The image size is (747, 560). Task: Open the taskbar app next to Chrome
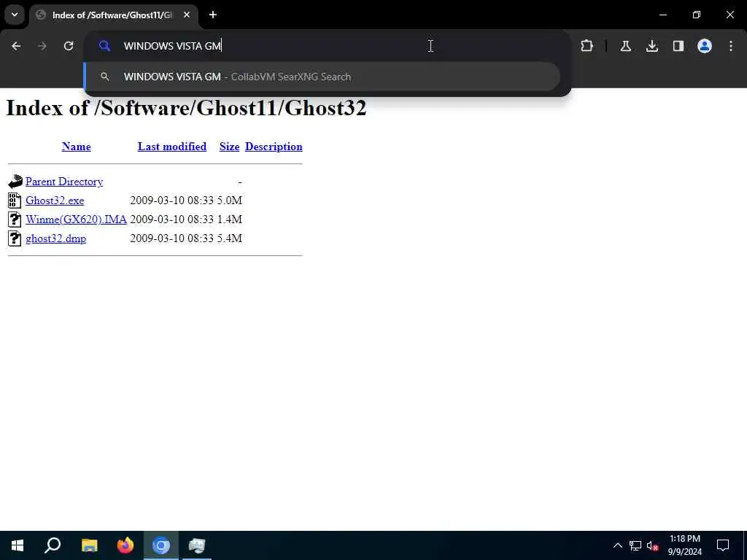[197, 545]
